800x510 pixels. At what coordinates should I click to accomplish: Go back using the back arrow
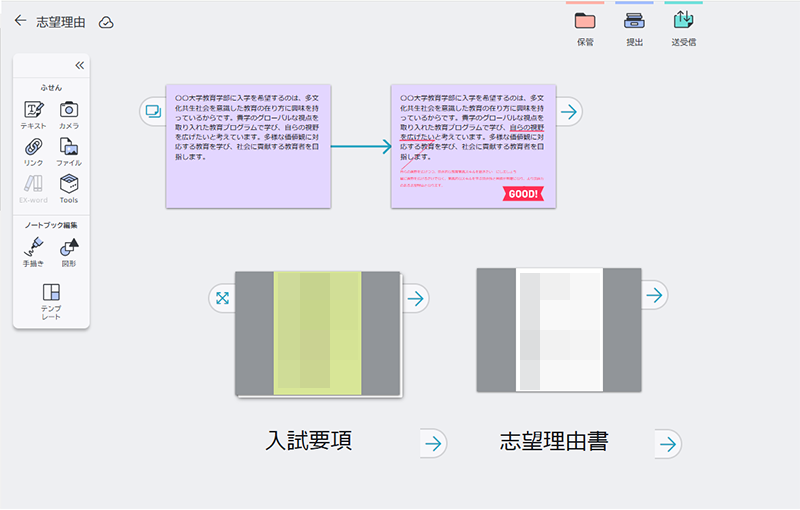coord(20,21)
